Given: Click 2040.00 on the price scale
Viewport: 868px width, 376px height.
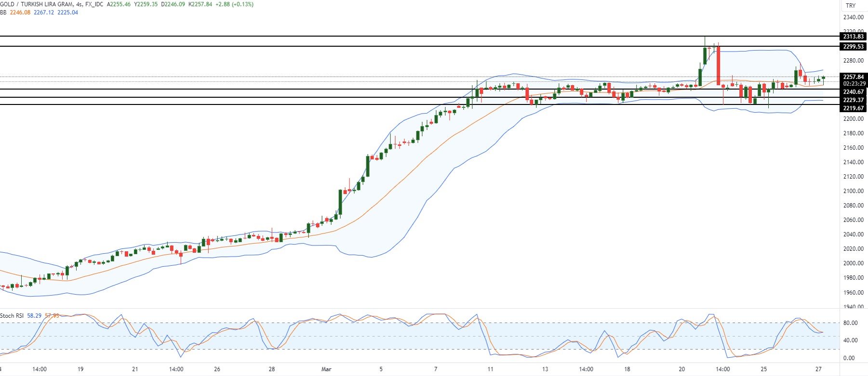Looking at the screenshot, I should click(x=853, y=234).
